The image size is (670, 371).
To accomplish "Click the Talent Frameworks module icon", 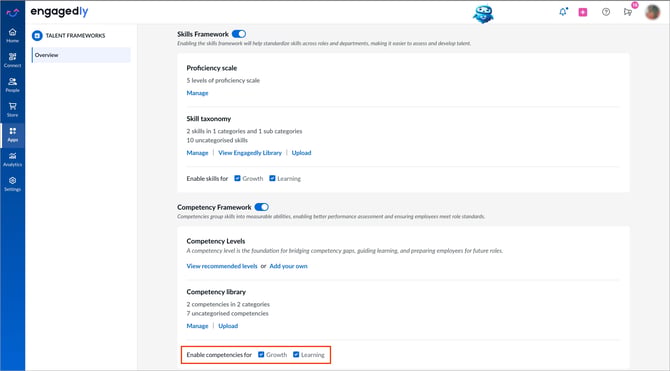I will 37,35.
